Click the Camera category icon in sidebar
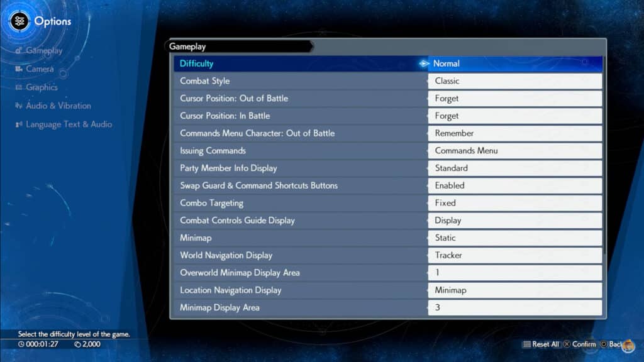Viewport: 644px width, 362px height. (x=18, y=69)
